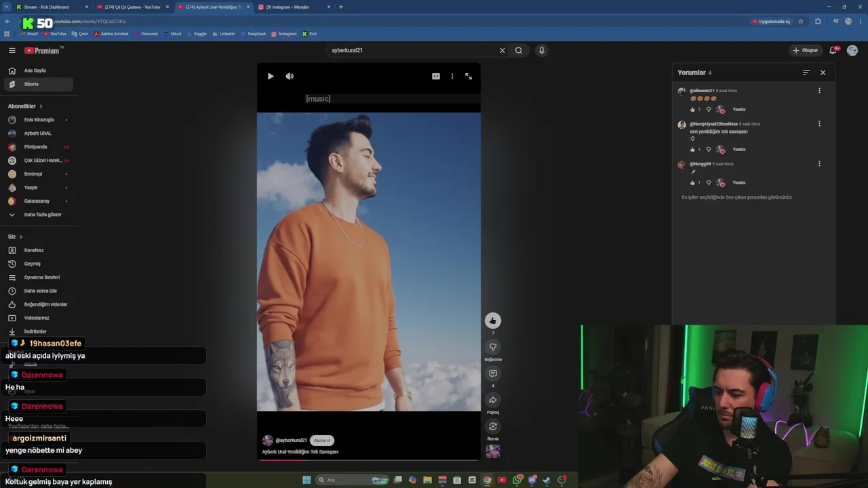Image resolution: width=868 pixels, height=488 pixels.
Task: Like @alieeren21's comment
Action: click(692, 110)
